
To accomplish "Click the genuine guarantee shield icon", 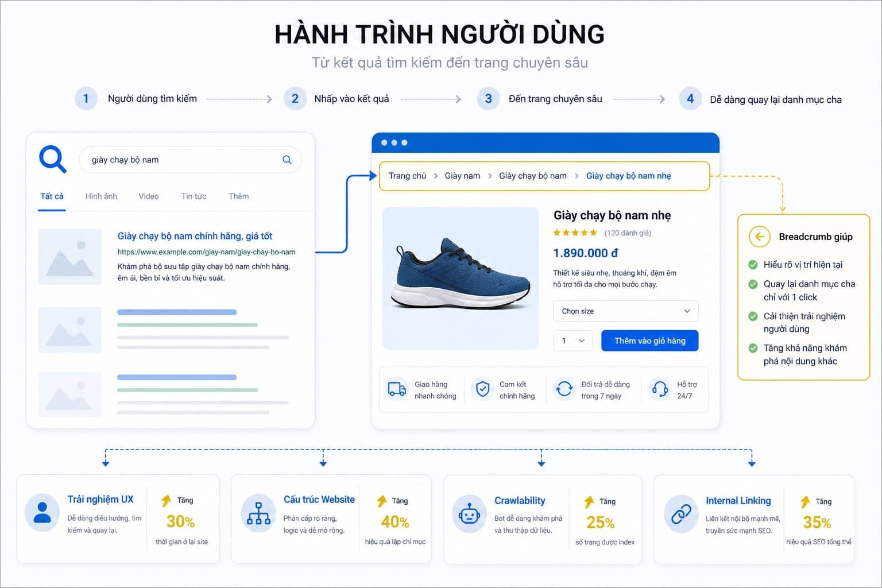I will [x=483, y=389].
